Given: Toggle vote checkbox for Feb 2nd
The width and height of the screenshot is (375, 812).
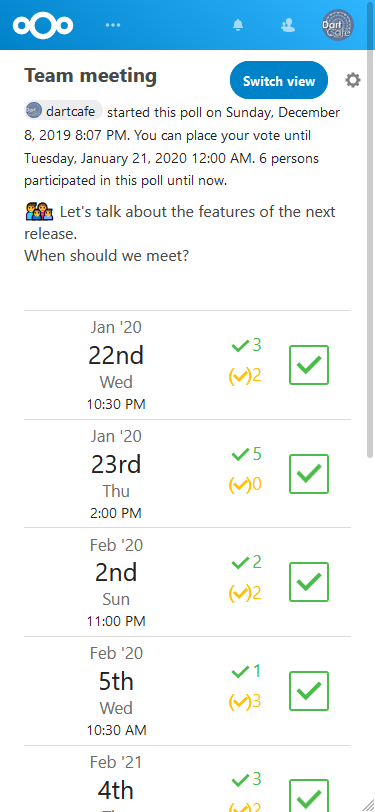Looking at the screenshot, I should point(309,582).
